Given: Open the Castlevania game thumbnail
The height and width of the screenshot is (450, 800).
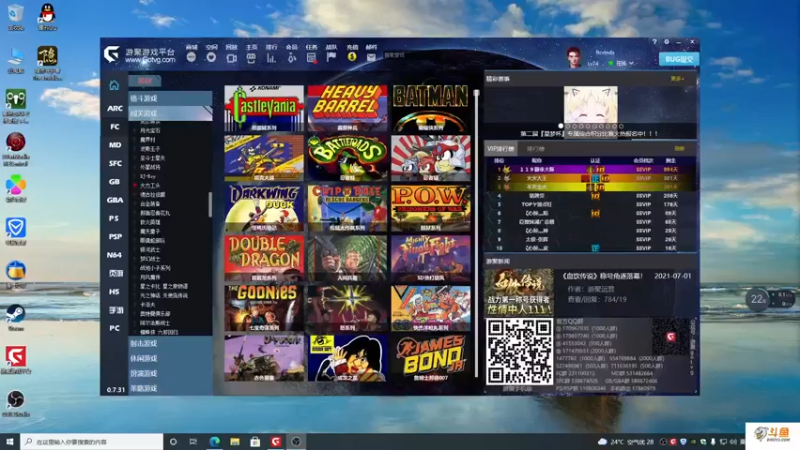Looking at the screenshot, I should (x=264, y=108).
